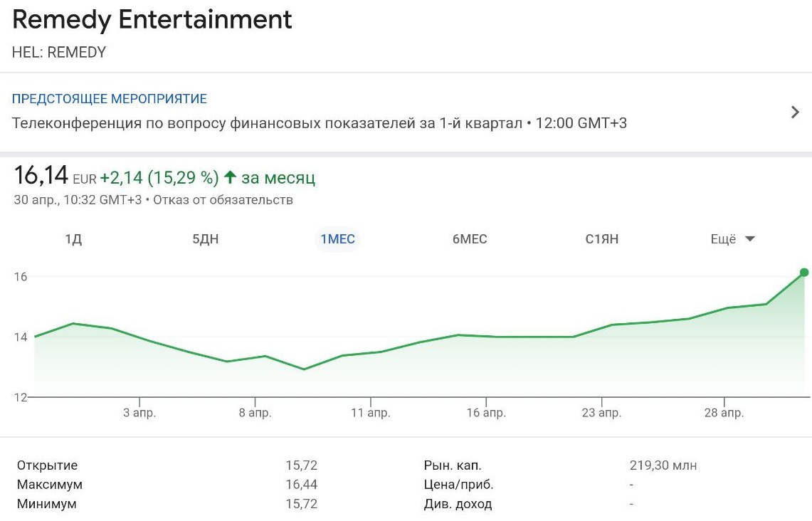Viewport: 812px width, 521px height.
Task: Click the HEL: REMEDY ticker label
Action: [59, 53]
